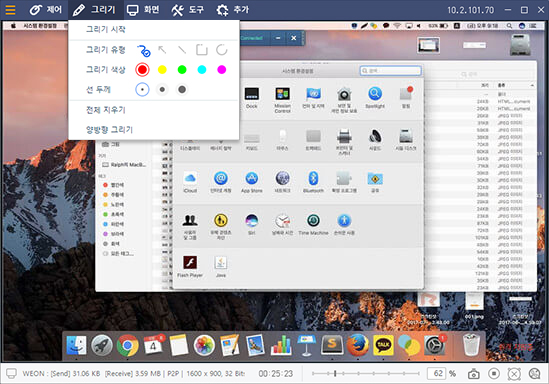Pick the yellow drawing color
The height and width of the screenshot is (384, 549).
pos(162,70)
